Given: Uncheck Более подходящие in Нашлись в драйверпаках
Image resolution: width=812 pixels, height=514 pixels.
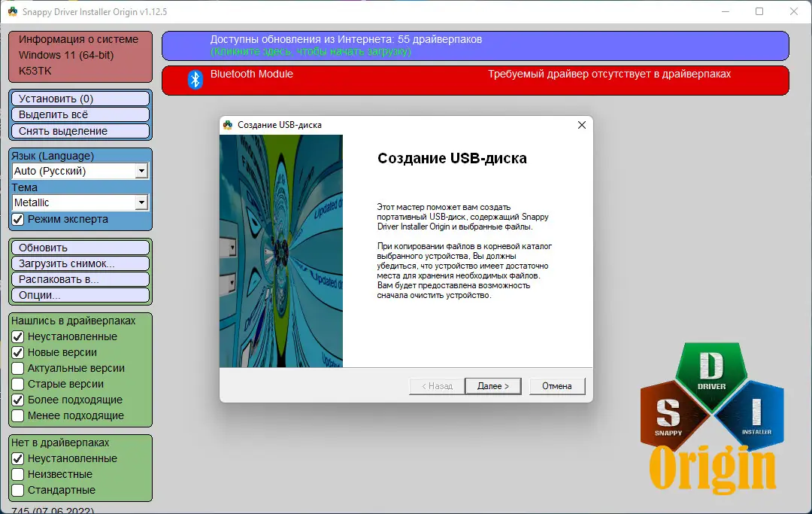Looking at the screenshot, I should [x=18, y=400].
